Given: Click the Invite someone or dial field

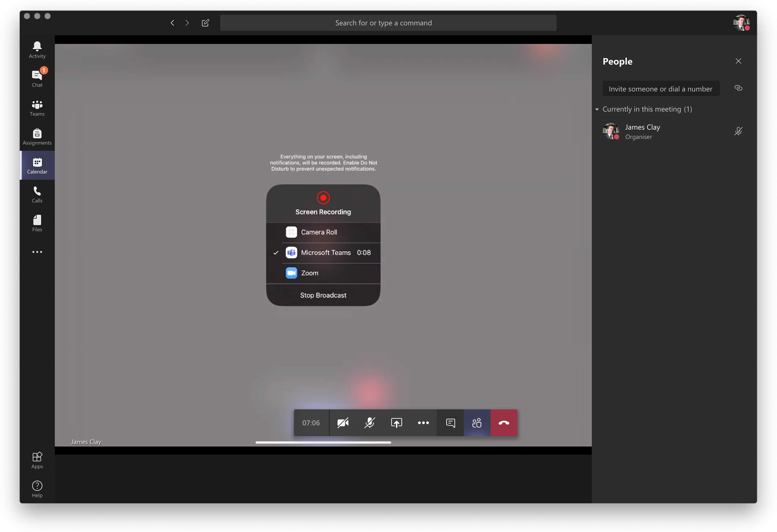Looking at the screenshot, I should pos(661,89).
